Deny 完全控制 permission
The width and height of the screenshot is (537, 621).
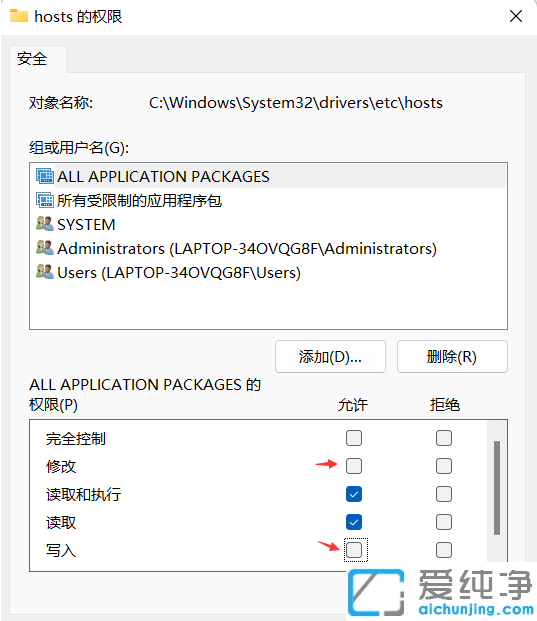point(444,438)
